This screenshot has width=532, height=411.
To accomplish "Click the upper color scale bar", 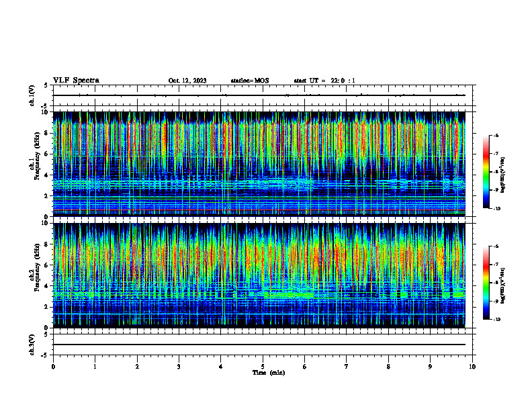I will tap(486, 172).
